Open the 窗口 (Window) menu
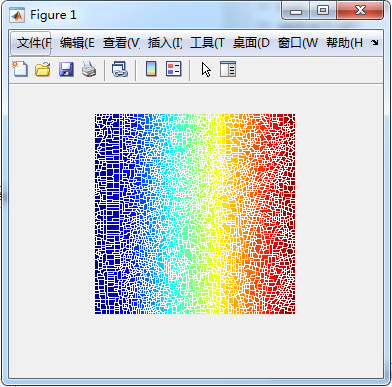Screen dimensions: 392x387 point(298,43)
